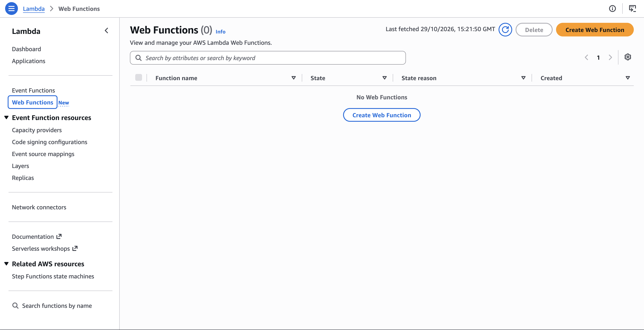The width and height of the screenshot is (644, 330).
Task: Open Capacity providers
Action: [x=37, y=130]
